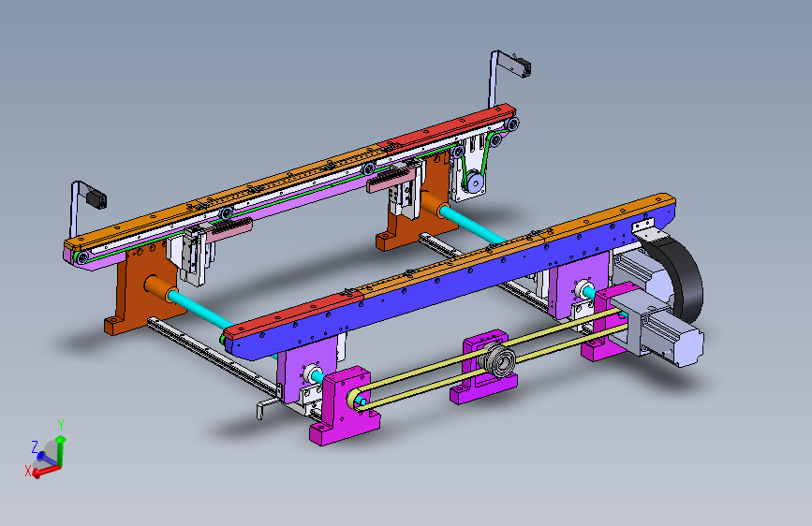Screen dimensions: 812x526
Task: Select the pink clamp bar near the rear-right cylinder
Action: click(391, 180)
